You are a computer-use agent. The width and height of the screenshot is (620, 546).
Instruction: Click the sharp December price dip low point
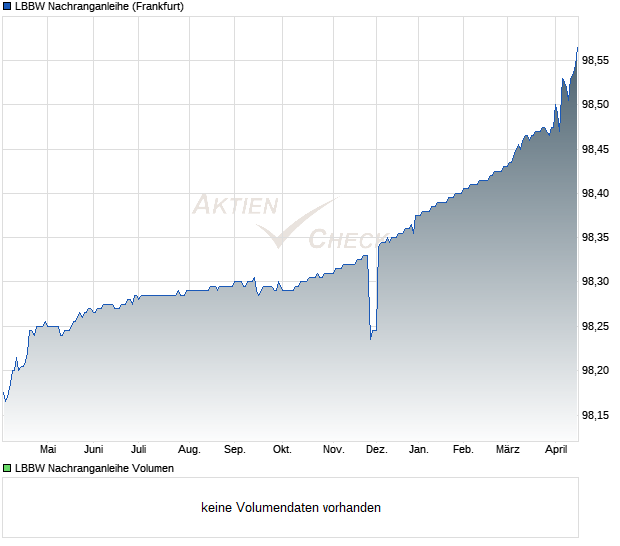(x=370, y=339)
